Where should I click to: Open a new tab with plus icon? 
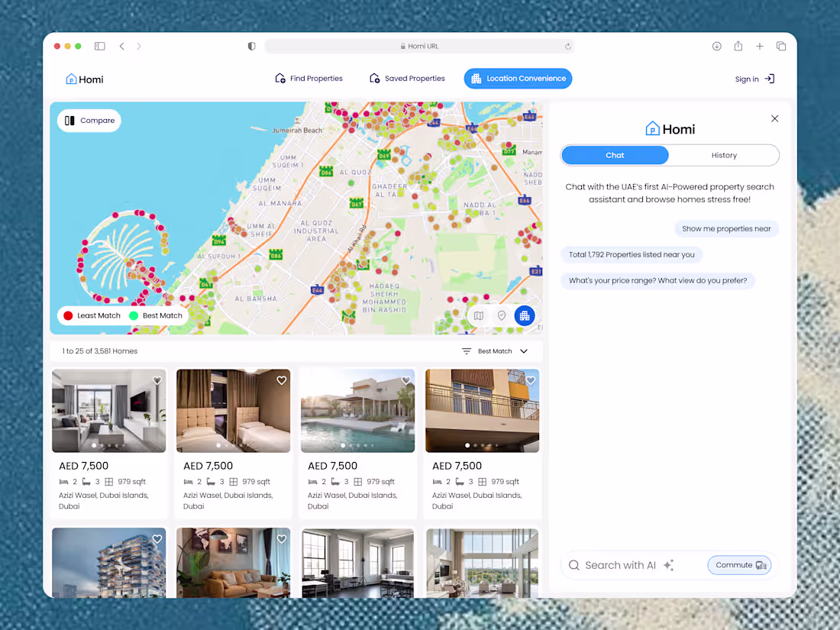point(760,46)
